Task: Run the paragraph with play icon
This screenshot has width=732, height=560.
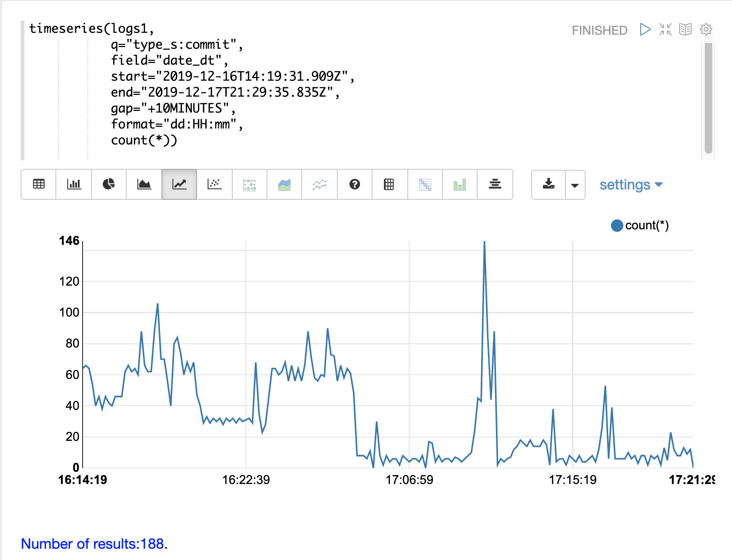Action: [x=646, y=30]
